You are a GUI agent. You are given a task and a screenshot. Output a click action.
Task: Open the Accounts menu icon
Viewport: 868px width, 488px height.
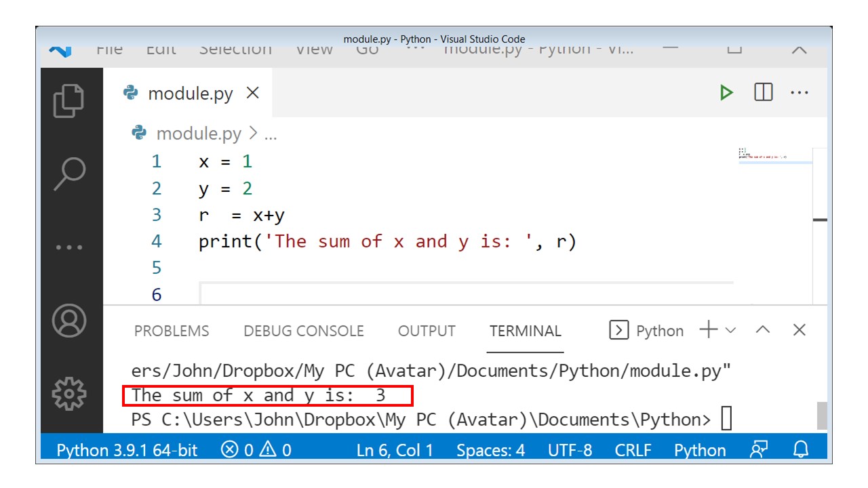69,321
